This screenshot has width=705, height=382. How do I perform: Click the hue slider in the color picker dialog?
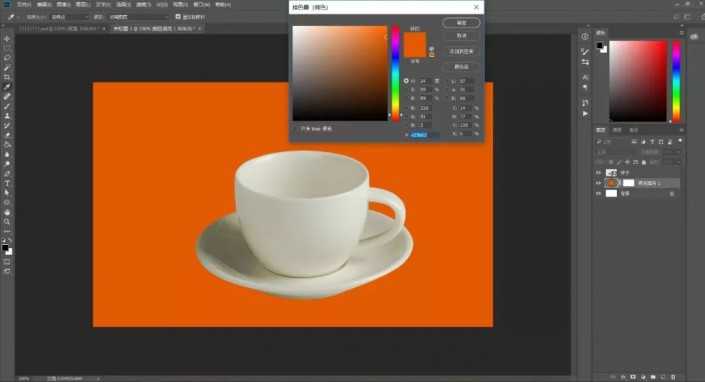click(395, 73)
